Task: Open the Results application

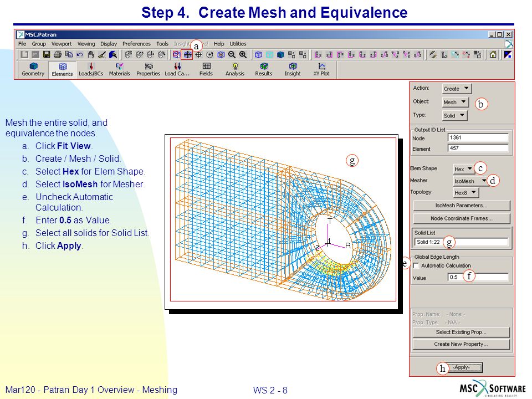Action: pyautogui.click(x=264, y=70)
